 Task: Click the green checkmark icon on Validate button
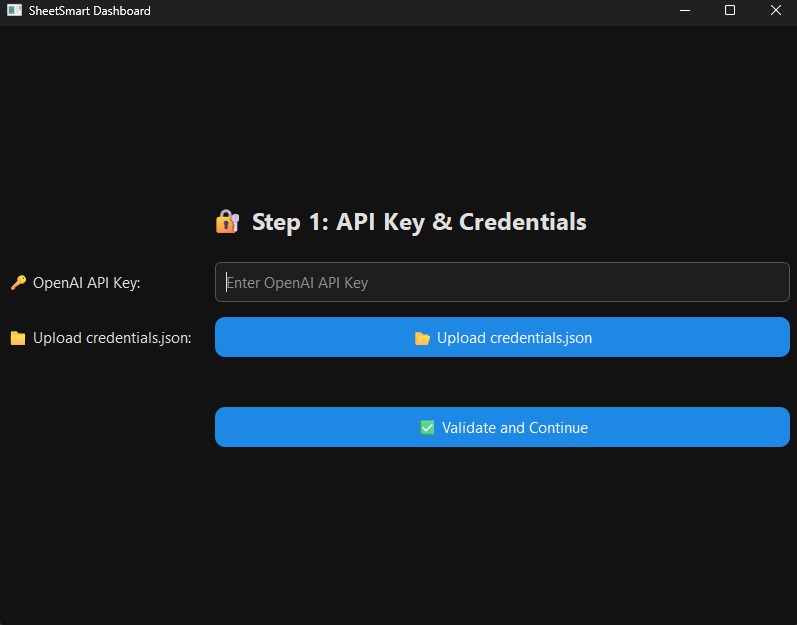[427, 427]
